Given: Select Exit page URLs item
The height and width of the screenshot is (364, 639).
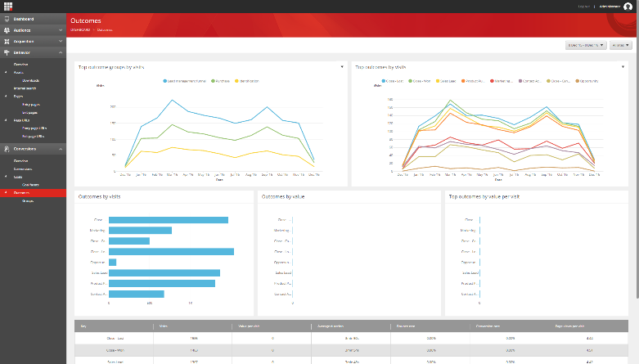Looking at the screenshot, I should tap(33, 136).
